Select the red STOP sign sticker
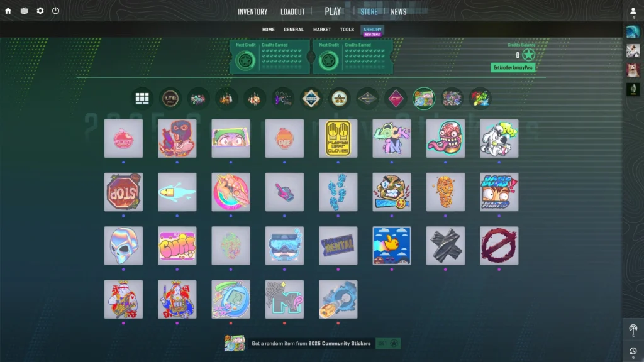The image size is (644, 362). (x=123, y=192)
